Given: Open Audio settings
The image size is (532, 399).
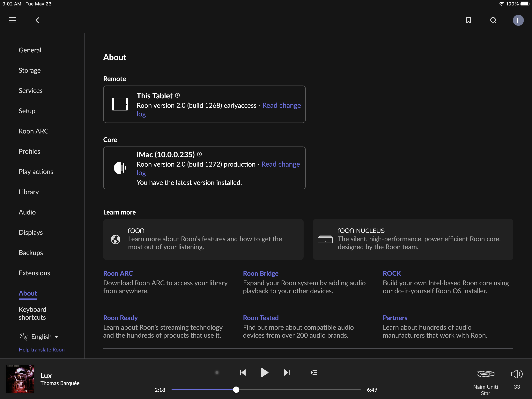Looking at the screenshot, I should tap(27, 212).
